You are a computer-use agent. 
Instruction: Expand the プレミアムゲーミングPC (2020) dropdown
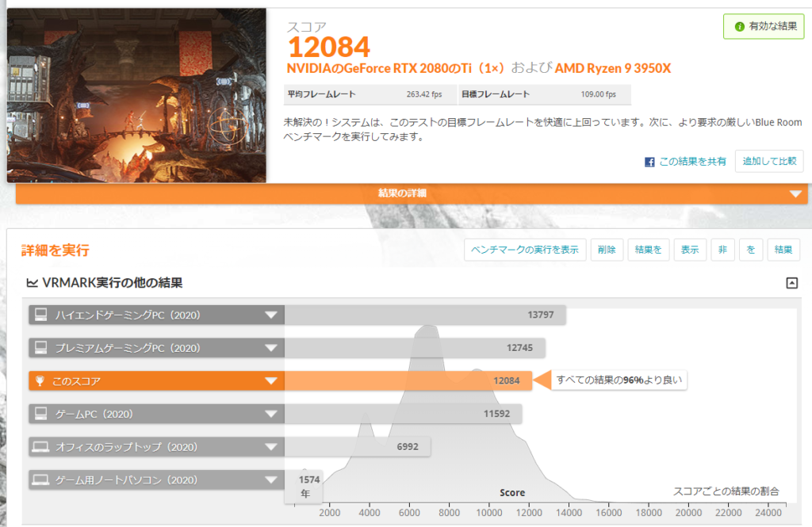[271, 348]
